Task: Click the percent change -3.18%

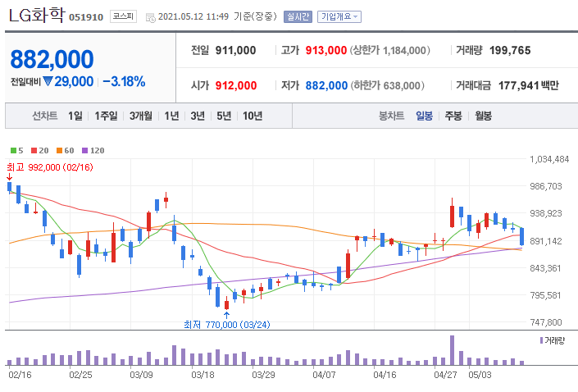Action: [125, 81]
